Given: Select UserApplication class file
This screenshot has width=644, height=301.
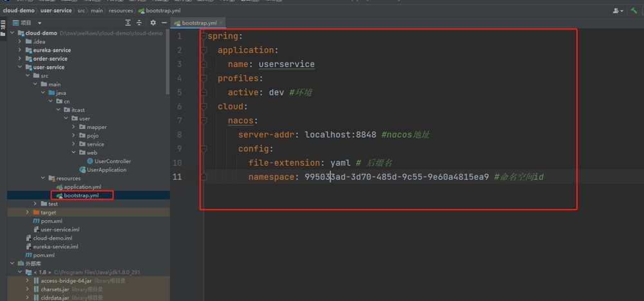Looking at the screenshot, I should click(103, 170).
